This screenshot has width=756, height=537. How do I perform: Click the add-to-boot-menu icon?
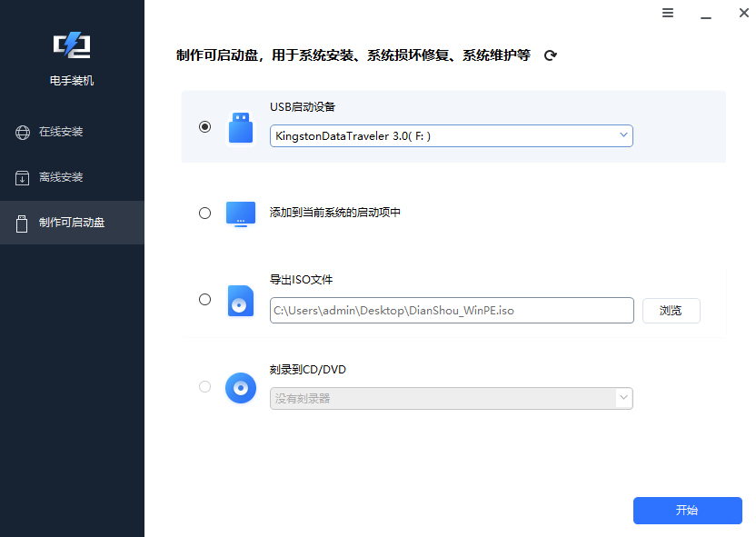pos(241,214)
